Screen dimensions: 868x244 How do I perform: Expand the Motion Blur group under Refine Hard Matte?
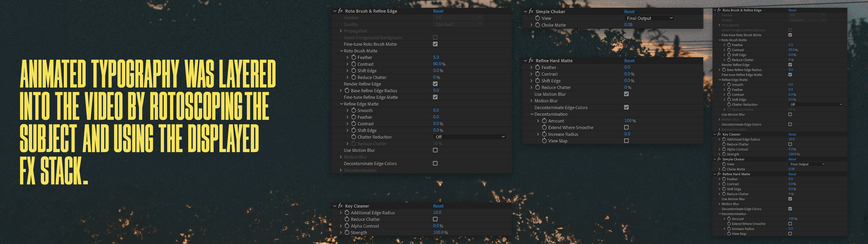tap(531, 101)
